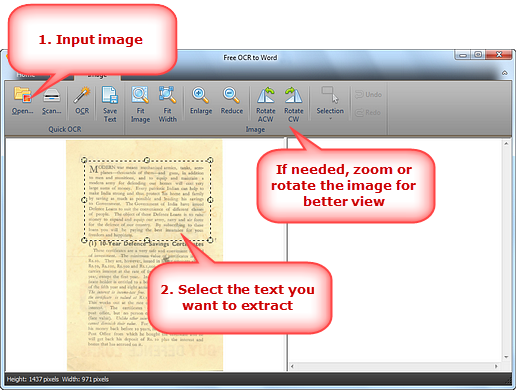Screen dimensions: 516x390
Task: Click right-middle handle of selection box
Action: [x=210, y=200]
